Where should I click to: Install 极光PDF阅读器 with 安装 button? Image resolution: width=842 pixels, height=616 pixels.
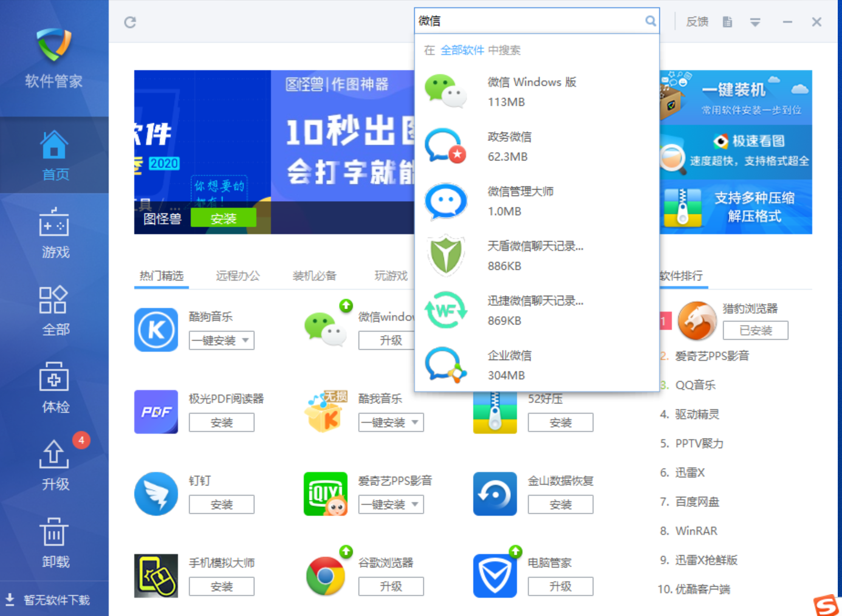click(221, 423)
